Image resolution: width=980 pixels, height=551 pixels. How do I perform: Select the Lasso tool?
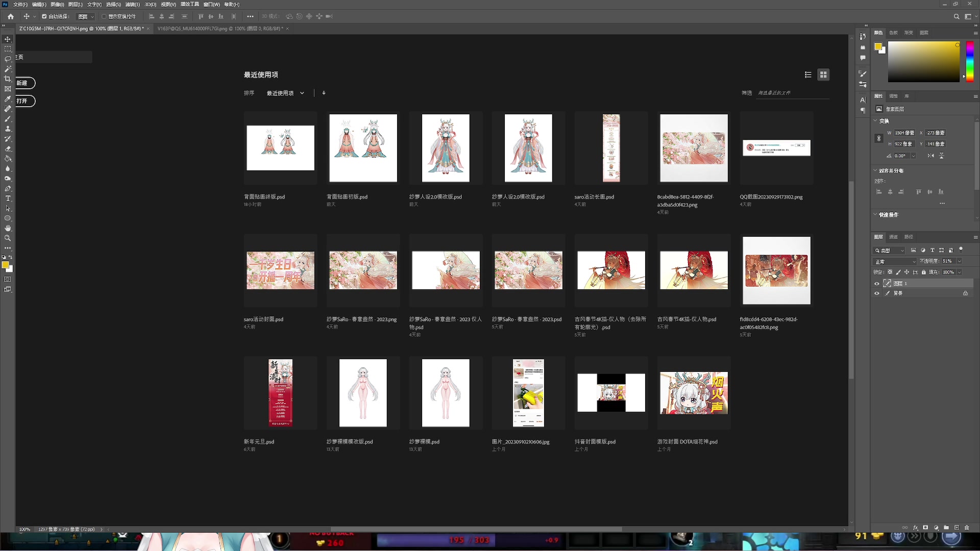(x=8, y=59)
